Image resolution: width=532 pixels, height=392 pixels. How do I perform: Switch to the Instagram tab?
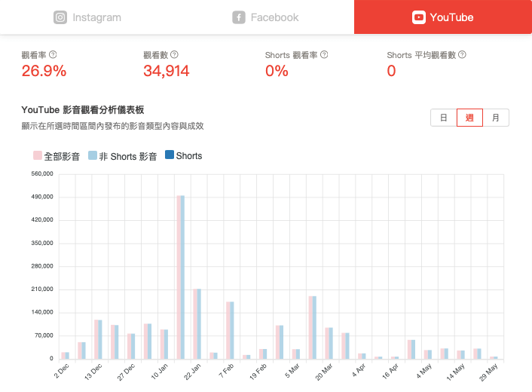point(87,17)
